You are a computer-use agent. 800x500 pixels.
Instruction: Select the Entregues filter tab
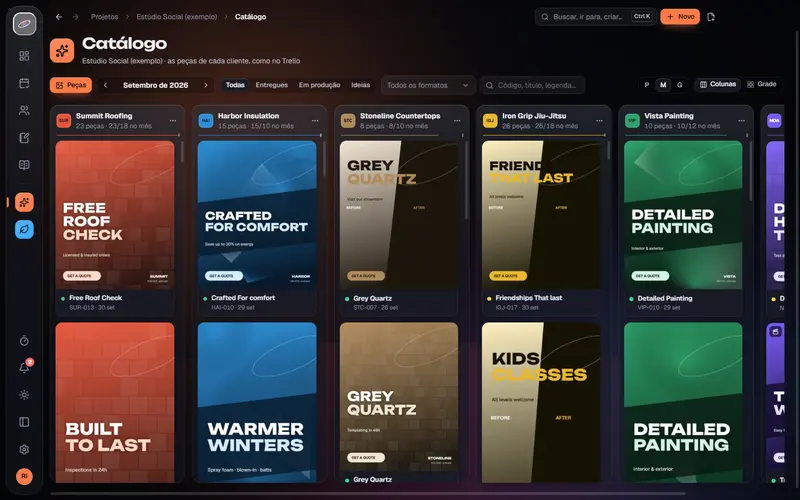tap(271, 85)
